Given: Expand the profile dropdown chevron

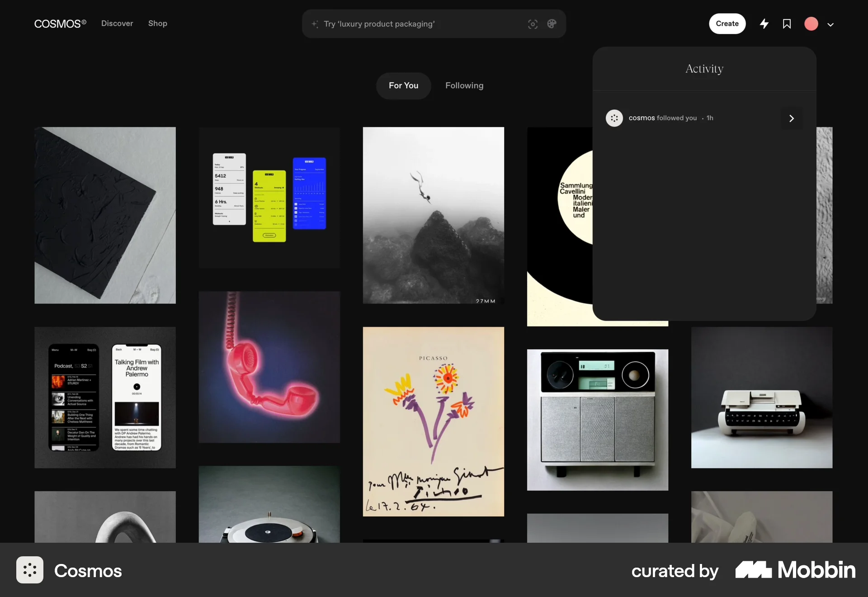Looking at the screenshot, I should 830,24.
